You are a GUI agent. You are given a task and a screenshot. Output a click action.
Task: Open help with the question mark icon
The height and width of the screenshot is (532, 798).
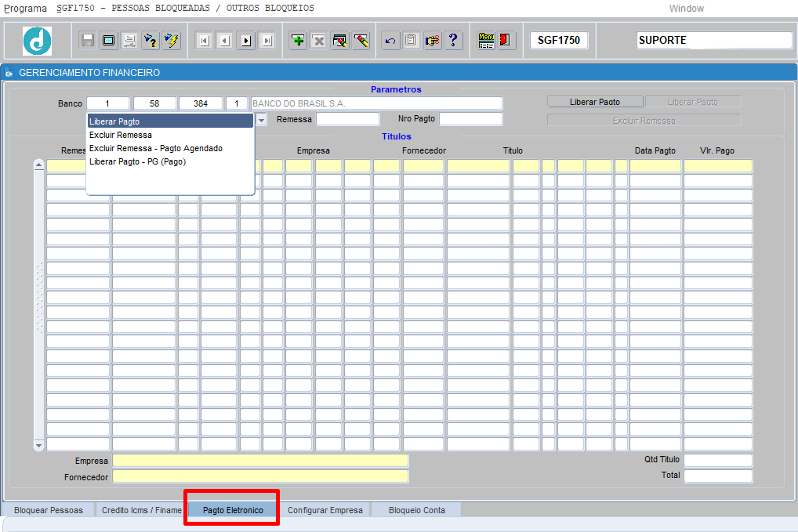point(453,40)
